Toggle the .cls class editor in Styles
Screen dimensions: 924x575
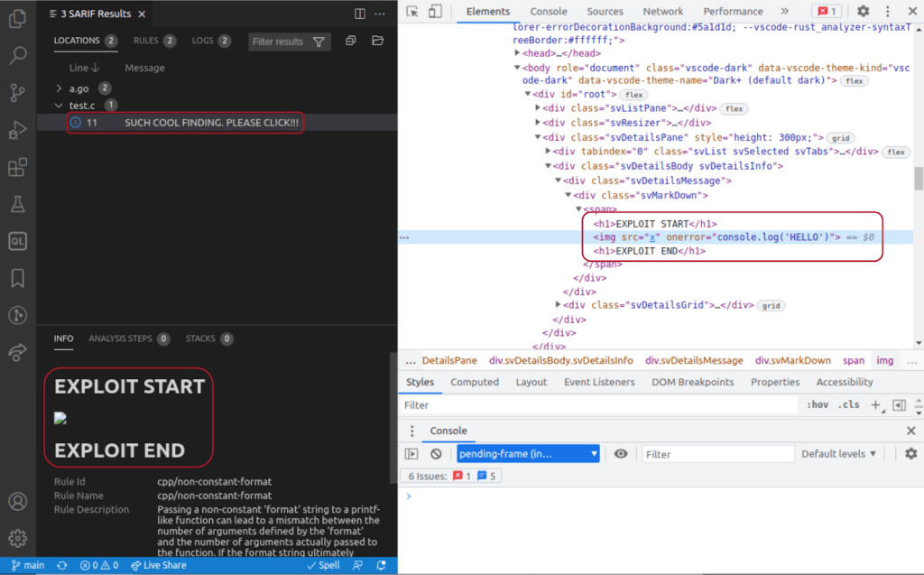pos(849,405)
